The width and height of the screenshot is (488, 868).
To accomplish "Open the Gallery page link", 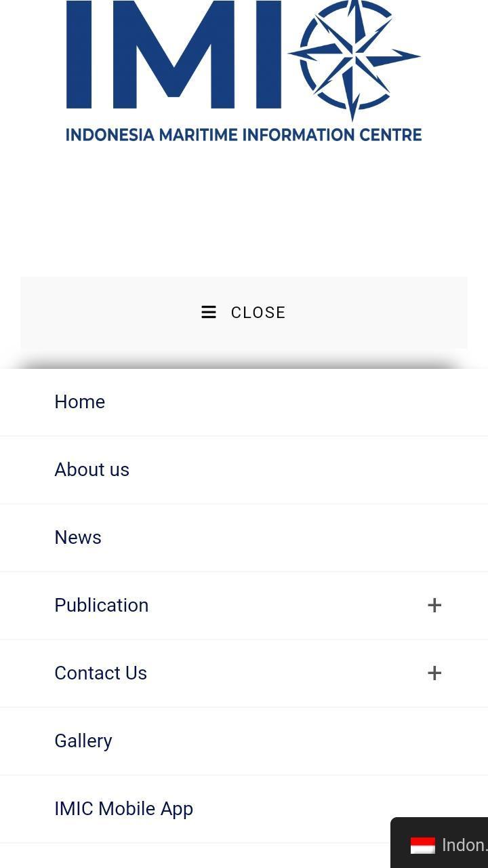I will pos(83,741).
